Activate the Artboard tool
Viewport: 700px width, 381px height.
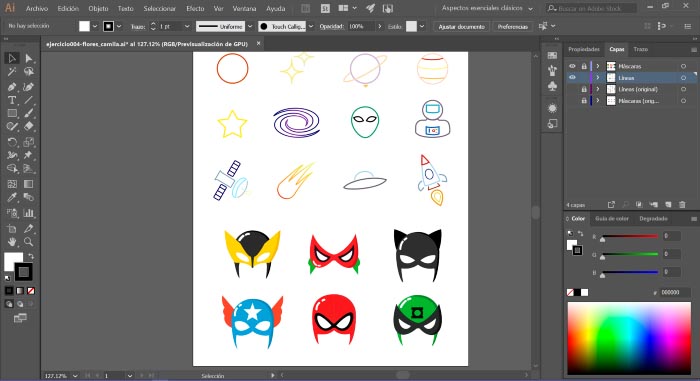[12, 229]
